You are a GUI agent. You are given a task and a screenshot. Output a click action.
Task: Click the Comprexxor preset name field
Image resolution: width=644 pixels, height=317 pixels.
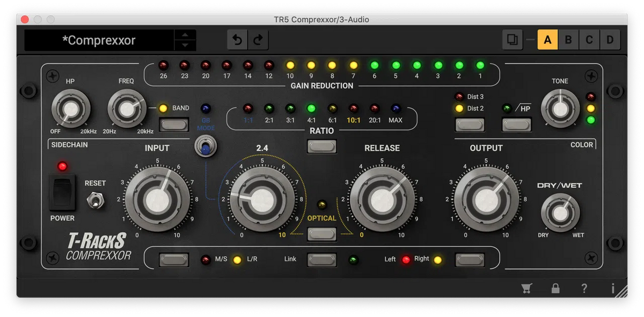click(x=99, y=40)
